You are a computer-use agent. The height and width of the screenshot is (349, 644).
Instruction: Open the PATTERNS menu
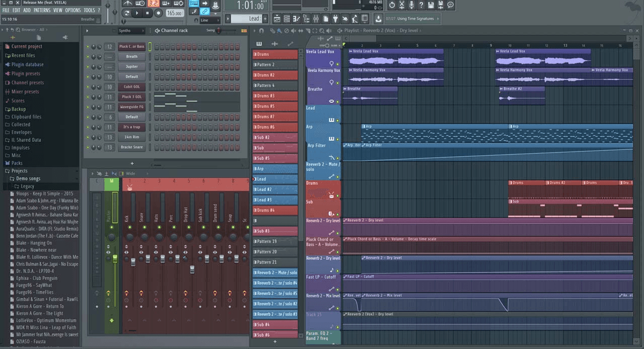click(x=42, y=10)
